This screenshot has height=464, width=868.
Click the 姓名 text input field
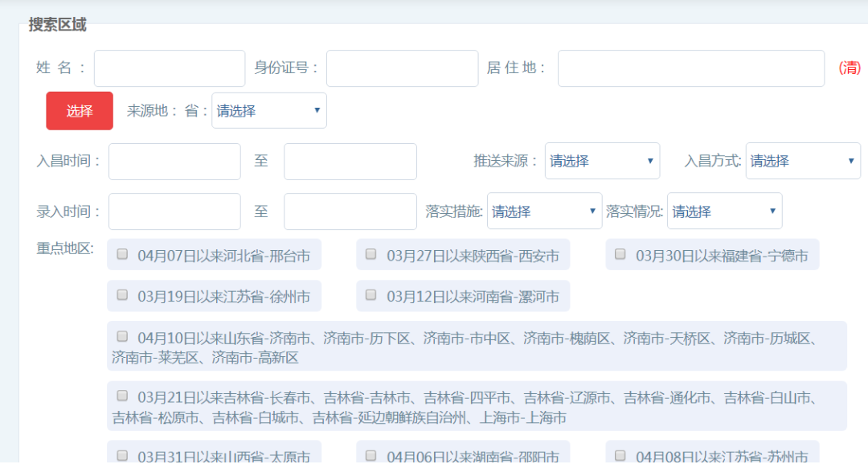[x=169, y=68]
